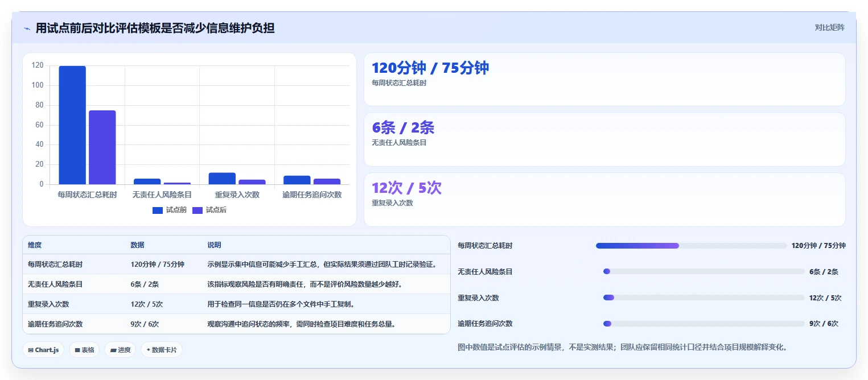Click the 120分钟 / 75分钟 value after the progress bar
Viewport: 868px width, 380px height.
pos(818,246)
